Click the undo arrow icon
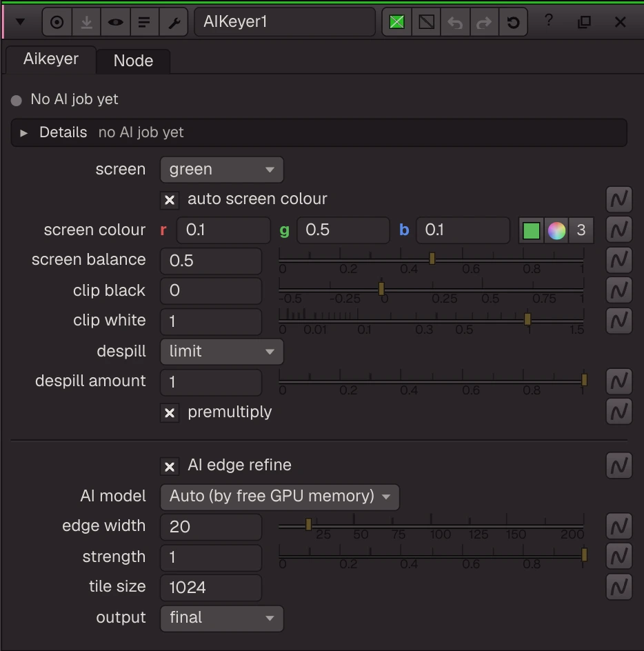Screen dimensions: 644x651 [455, 22]
